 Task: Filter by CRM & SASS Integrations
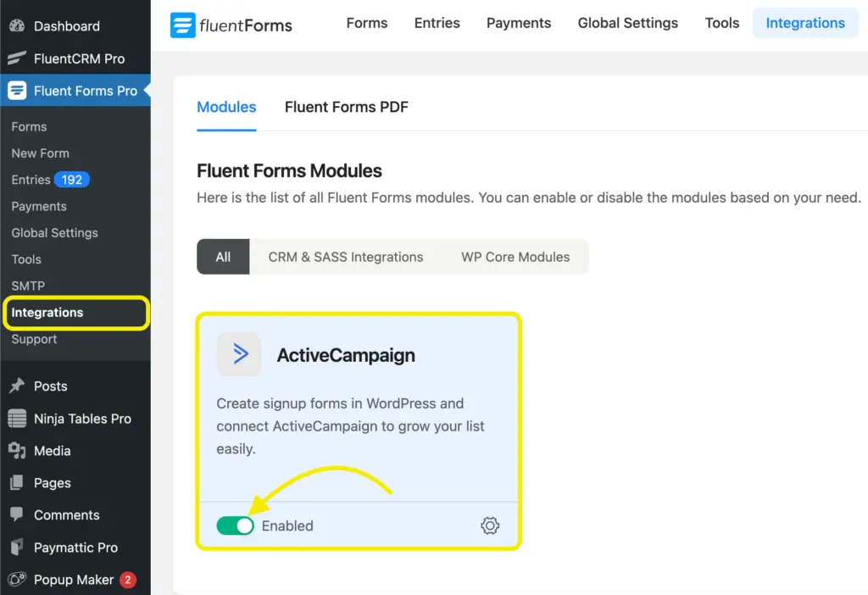345,257
